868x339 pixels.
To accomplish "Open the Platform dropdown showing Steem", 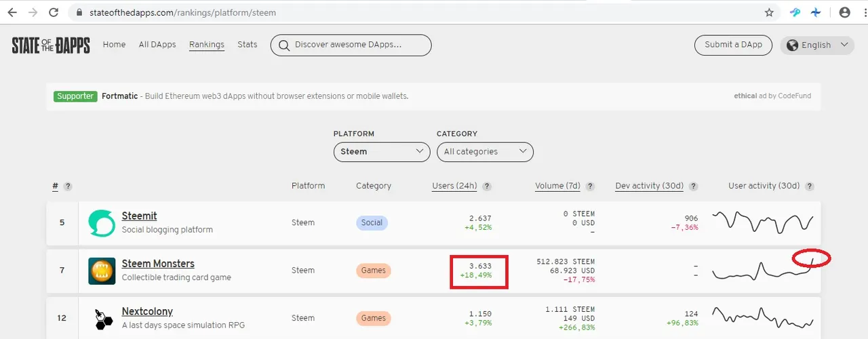I will coord(382,152).
